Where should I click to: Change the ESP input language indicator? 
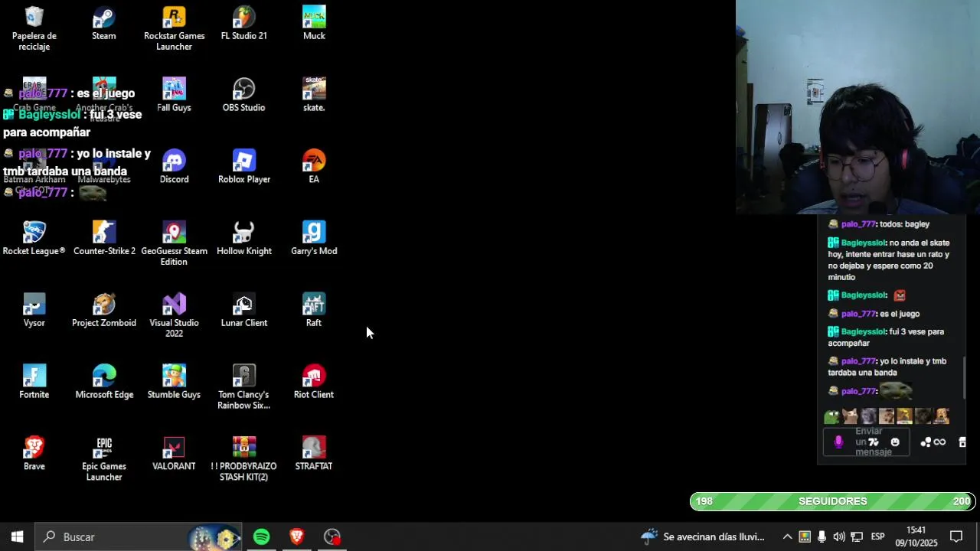(x=878, y=537)
